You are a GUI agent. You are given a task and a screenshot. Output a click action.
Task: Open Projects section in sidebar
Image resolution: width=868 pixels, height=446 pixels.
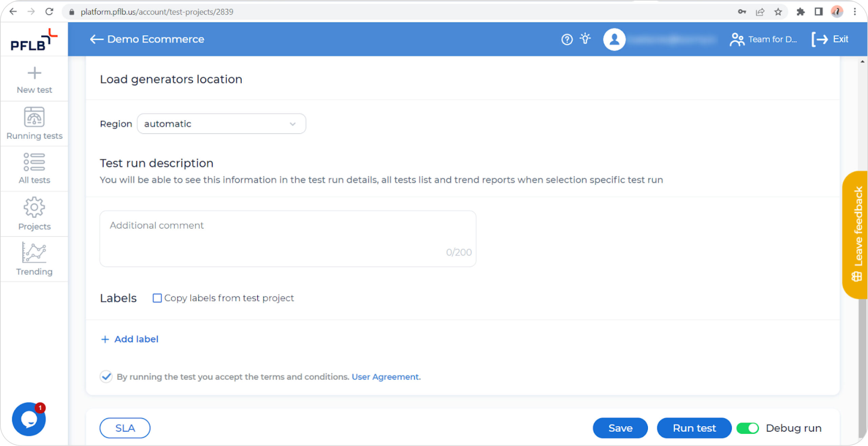click(x=34, y=213)
